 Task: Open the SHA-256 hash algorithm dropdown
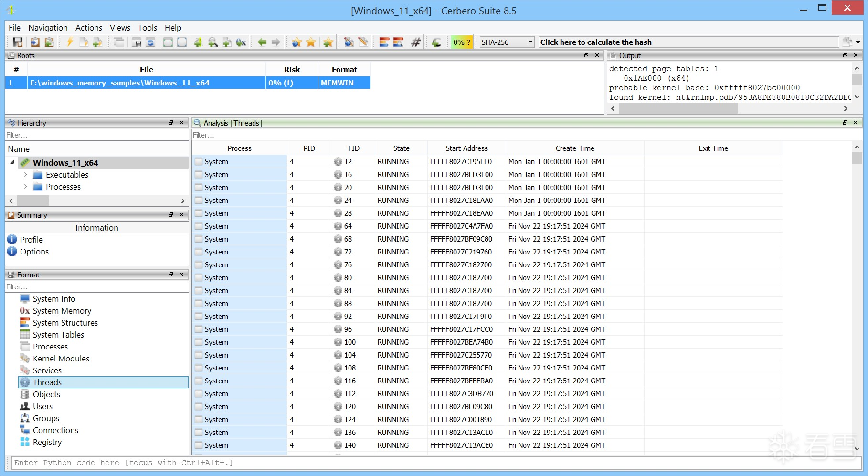[x=507, y=42]
